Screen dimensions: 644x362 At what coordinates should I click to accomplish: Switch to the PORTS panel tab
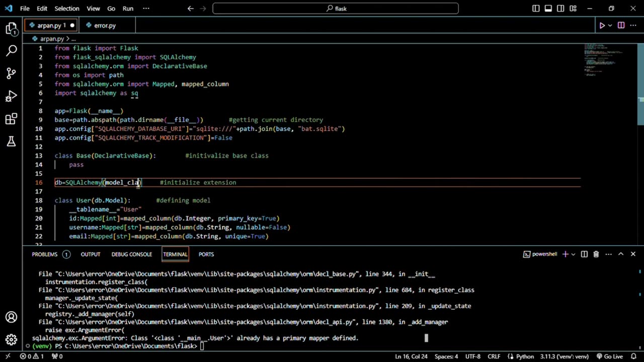(206, 254)
